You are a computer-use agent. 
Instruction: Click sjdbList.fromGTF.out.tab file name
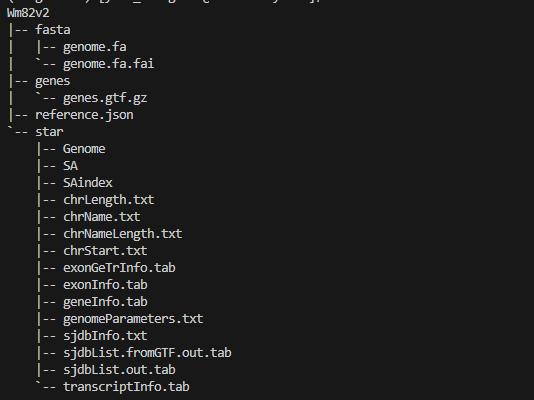(147, 353)
